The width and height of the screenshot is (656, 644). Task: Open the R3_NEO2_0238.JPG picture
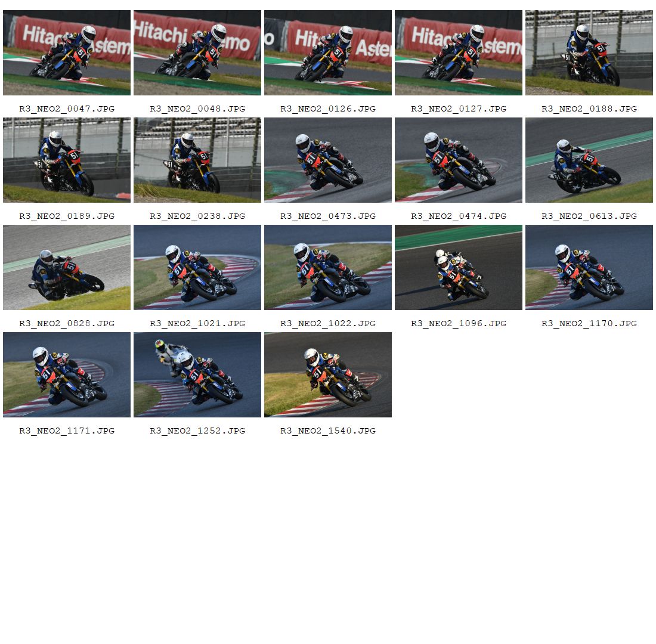click(197, 160)
